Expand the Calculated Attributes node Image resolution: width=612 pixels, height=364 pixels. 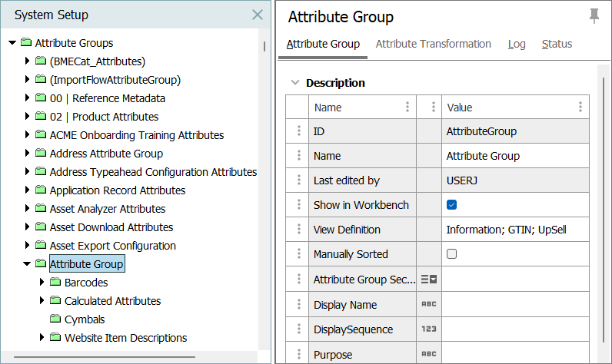[42, 301]
